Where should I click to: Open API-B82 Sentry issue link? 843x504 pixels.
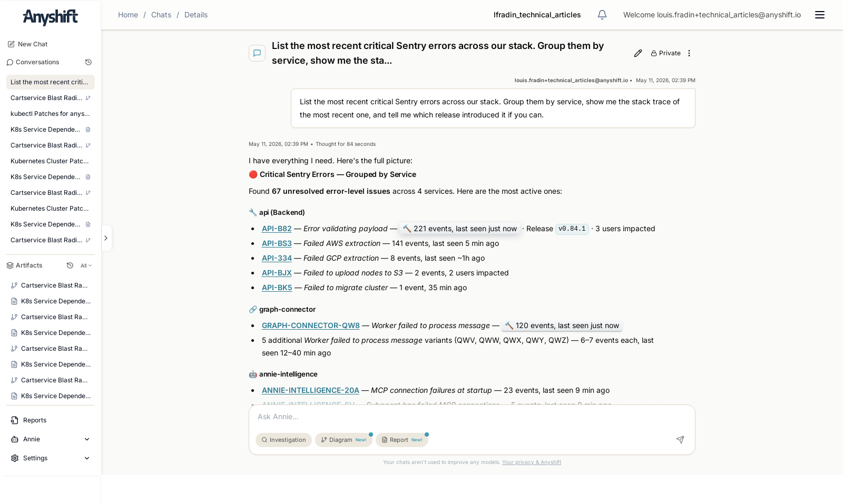[277, 229]
